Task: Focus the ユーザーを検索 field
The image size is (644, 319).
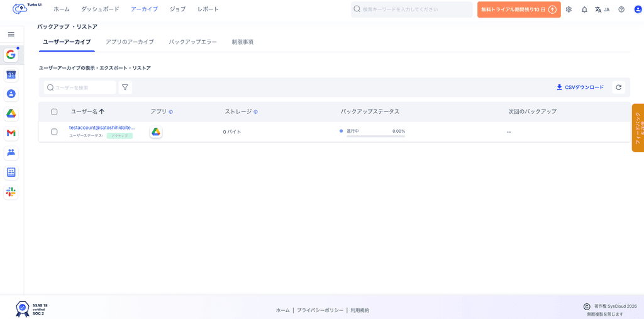Action: point(80,87)
